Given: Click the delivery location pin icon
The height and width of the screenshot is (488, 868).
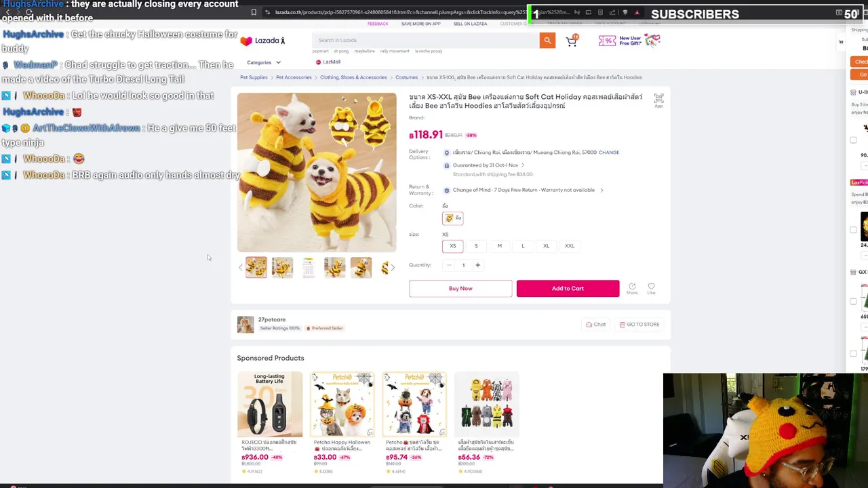Looking at the screenshot, I should coord(446,152).
